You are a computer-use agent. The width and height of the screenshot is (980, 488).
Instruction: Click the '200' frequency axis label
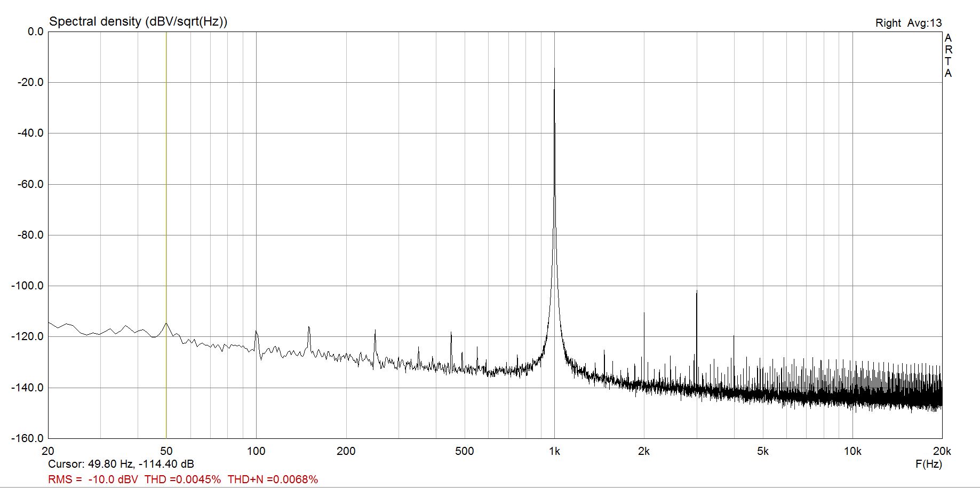click(x=346, y=451)
